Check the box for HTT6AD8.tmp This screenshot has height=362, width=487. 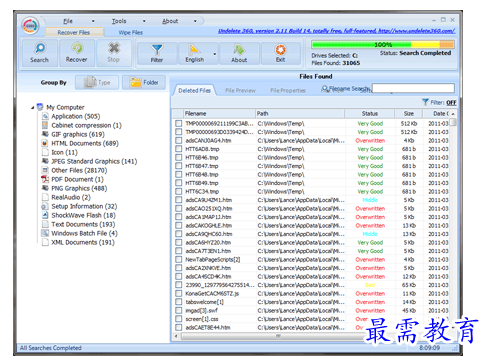pyautogui.click(x=179, y=149)
